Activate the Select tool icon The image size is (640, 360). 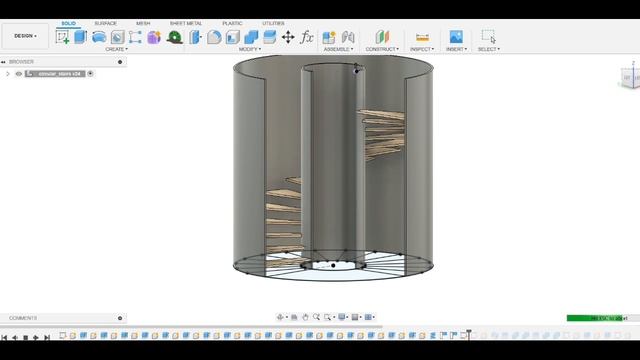(x=489, y=37)
